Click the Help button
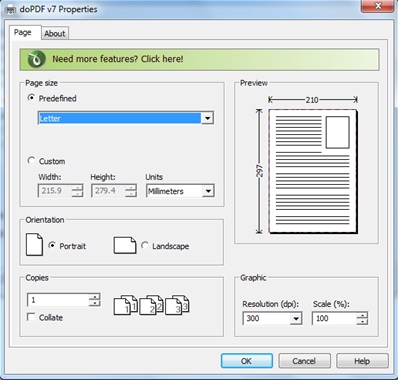The height and width of the screenshot is (380, 398). point(362,361)
